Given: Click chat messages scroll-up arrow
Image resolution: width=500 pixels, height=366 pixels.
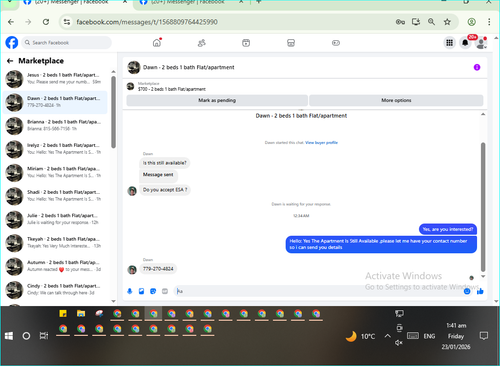Looking at the screenshot, I should click(483, 114).
